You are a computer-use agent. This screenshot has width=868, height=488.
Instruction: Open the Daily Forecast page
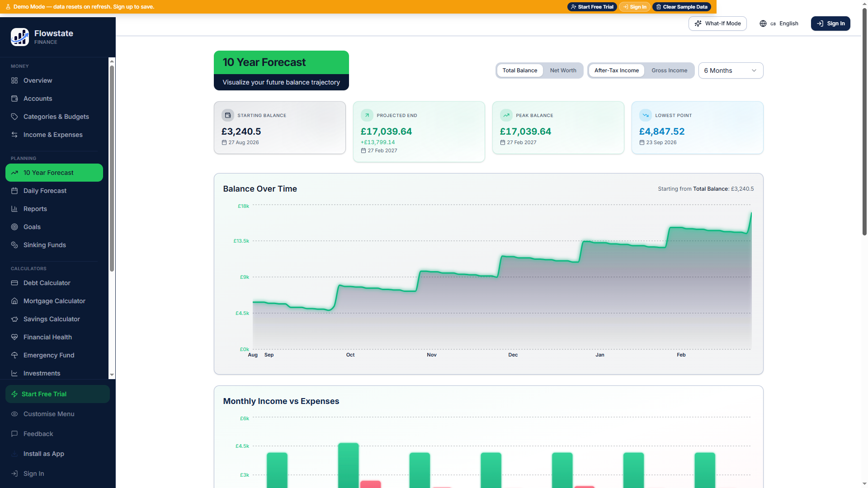54,191
